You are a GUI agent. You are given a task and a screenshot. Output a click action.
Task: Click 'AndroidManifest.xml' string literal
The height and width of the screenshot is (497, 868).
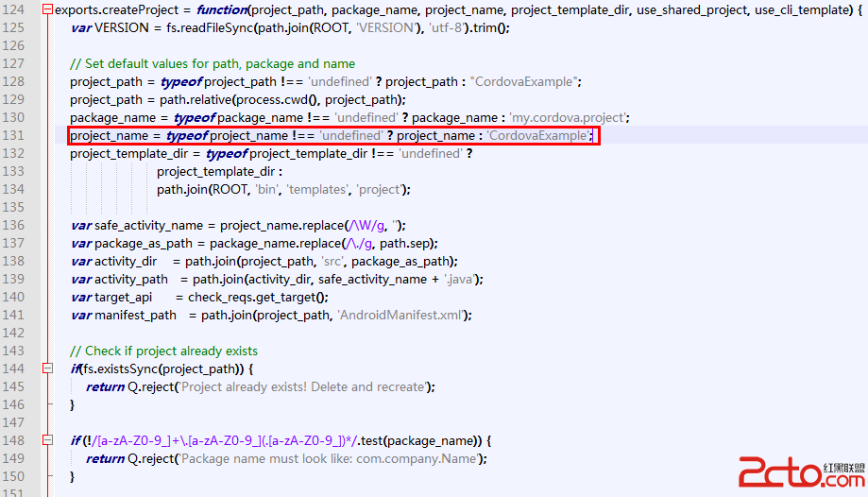click(x=400, y=316)
